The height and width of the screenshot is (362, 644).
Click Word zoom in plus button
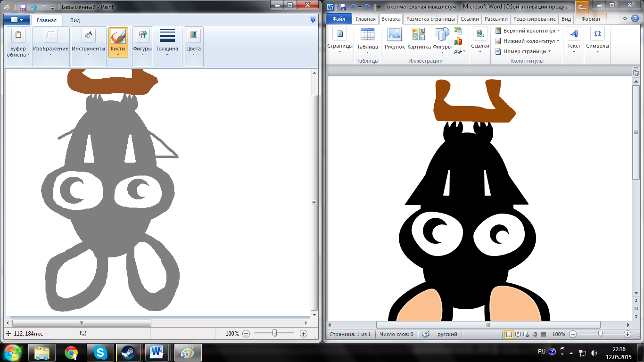click(627, 334)
